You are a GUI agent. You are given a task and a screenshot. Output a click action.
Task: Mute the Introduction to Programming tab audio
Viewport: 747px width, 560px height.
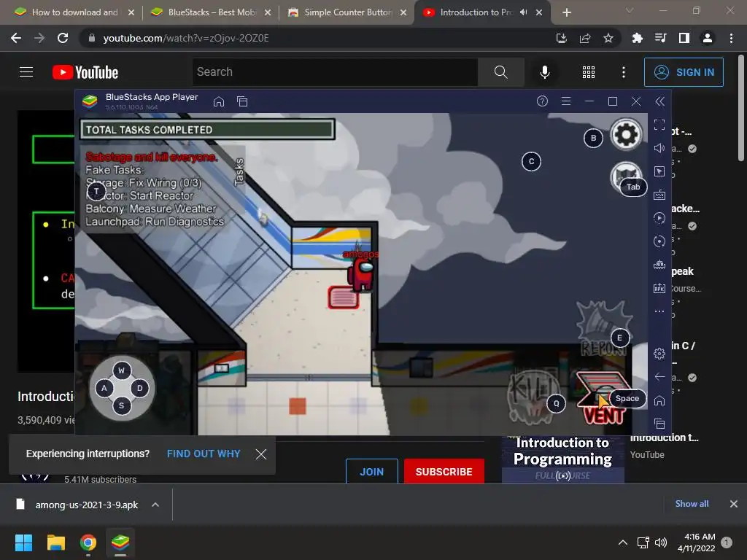click(524, 12)
